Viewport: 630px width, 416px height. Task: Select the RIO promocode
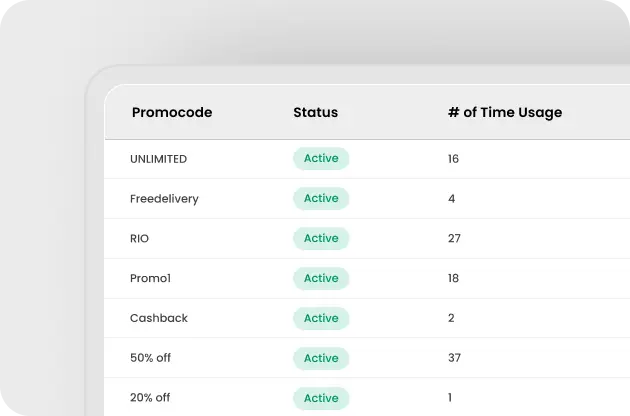(139, 238)
